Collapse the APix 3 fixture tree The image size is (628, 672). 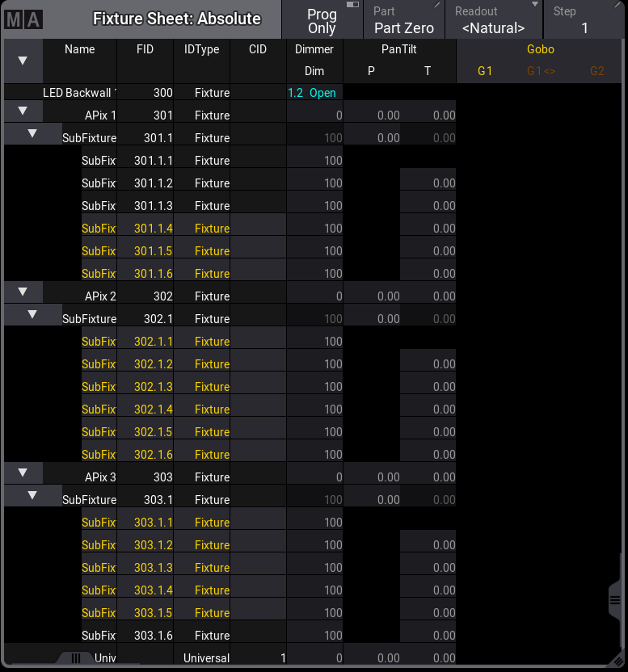point(23,472)
